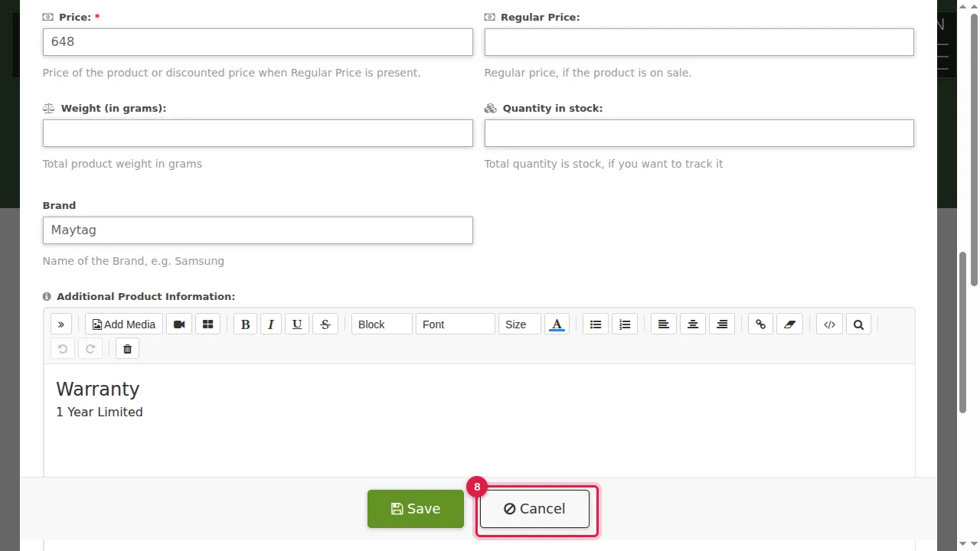Click the magnifier icon in editor toolbar
The width and height of the screenshot is (980, 551).
pos(858,324)
